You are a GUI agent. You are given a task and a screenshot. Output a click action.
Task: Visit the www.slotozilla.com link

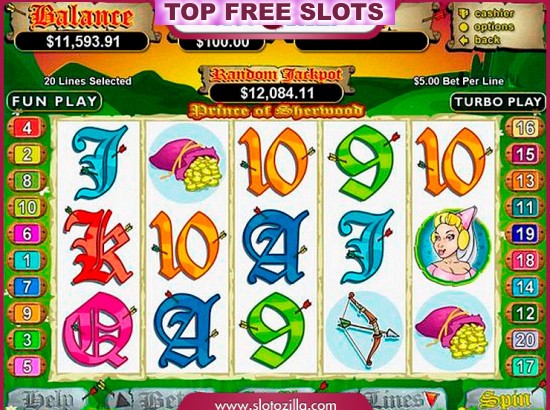pyautogui.click(x=276, y=405)
